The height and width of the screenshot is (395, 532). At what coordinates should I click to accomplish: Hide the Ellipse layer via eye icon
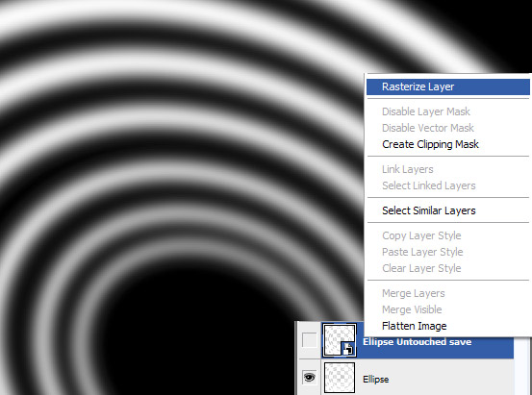[x=309, y=378]
